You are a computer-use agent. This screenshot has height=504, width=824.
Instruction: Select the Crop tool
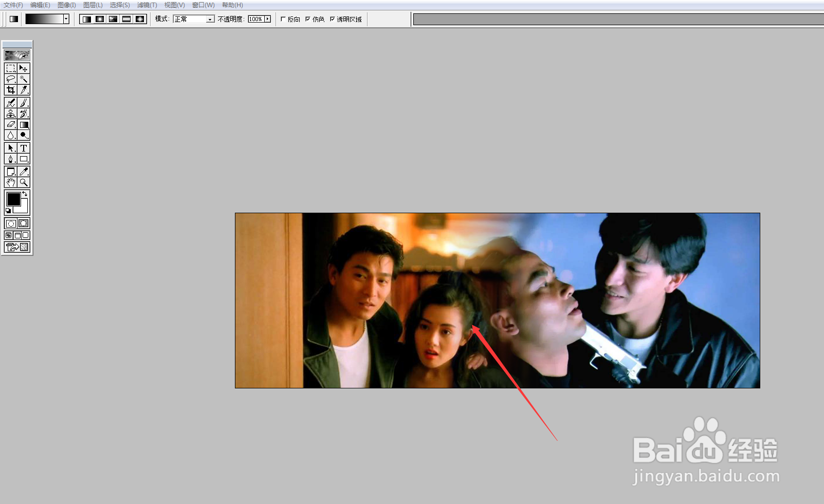point(11,90)
